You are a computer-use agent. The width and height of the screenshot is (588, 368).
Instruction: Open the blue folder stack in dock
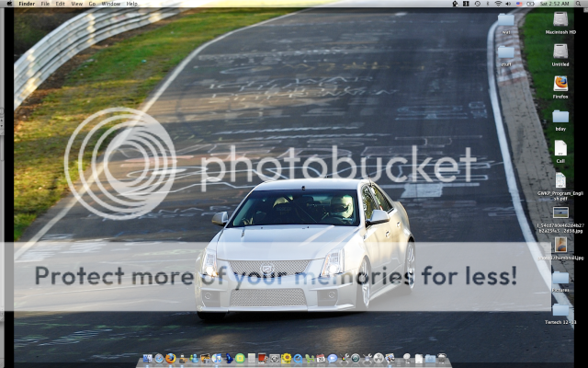[430, 359]
